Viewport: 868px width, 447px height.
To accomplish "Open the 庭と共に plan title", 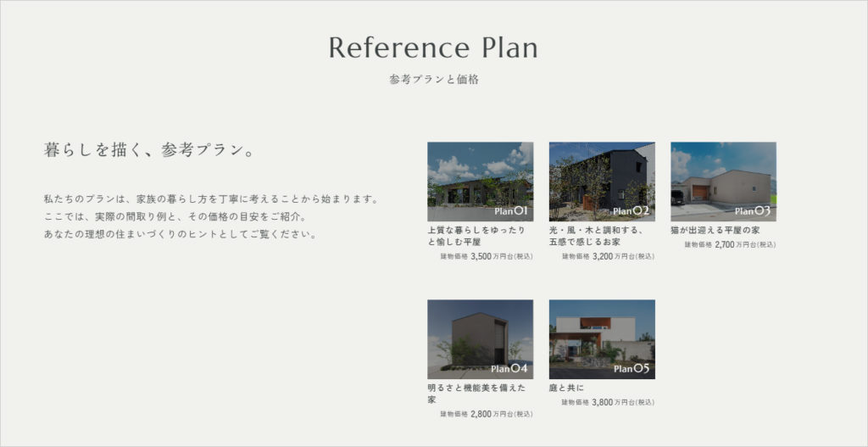I will pos(566,388).
